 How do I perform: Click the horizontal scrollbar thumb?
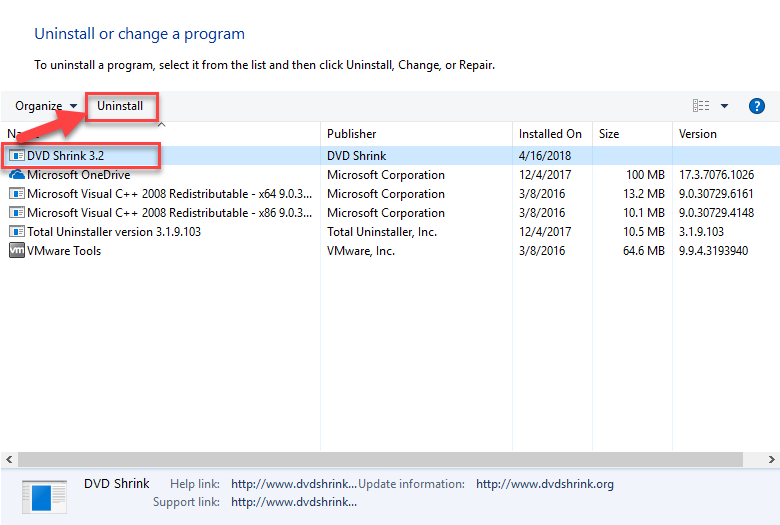(x=381, y=459)
